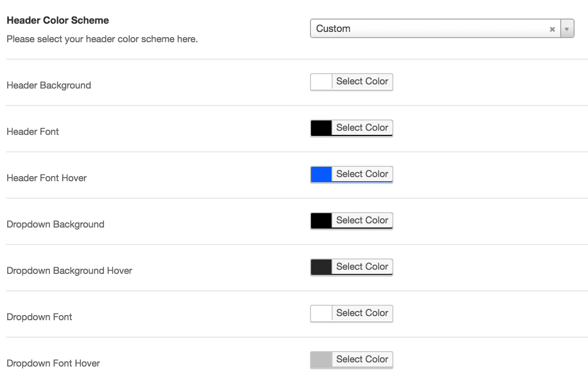Click Select Color for Header Font
This screenshot has height=383, width=588.
(x=362, y=128)
